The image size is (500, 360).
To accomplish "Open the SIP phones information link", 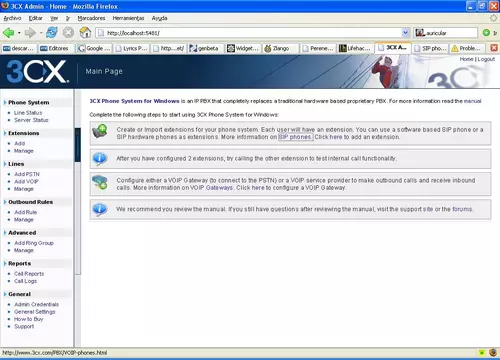I will (x=295, y=137).
